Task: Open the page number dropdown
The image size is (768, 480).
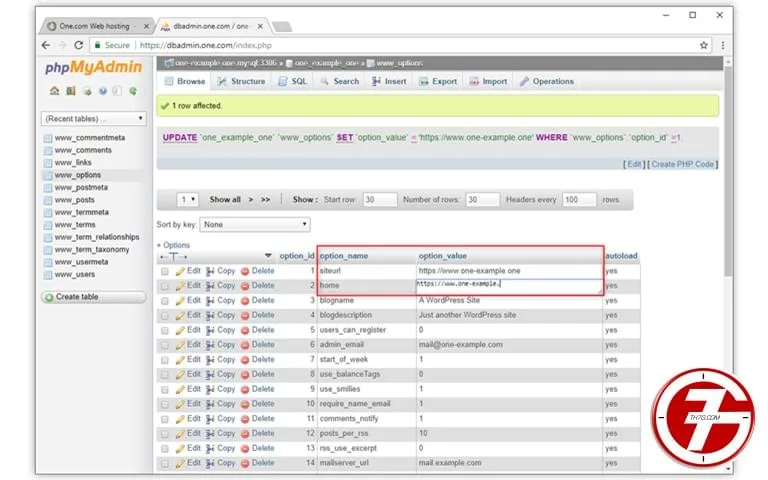Action: coord(188,200)
